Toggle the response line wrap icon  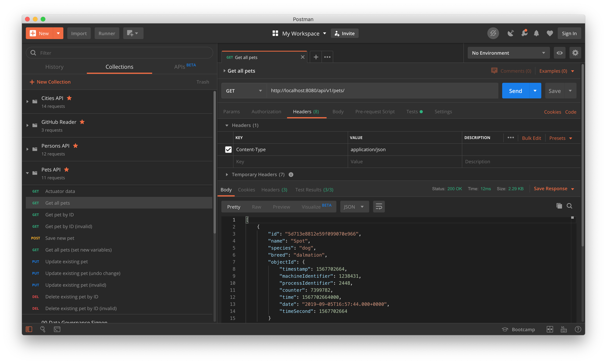pos(379,207)
